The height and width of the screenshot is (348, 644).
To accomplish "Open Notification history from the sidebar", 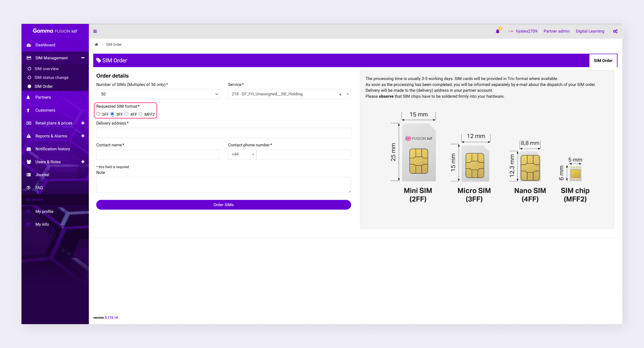I will (52, 149).
